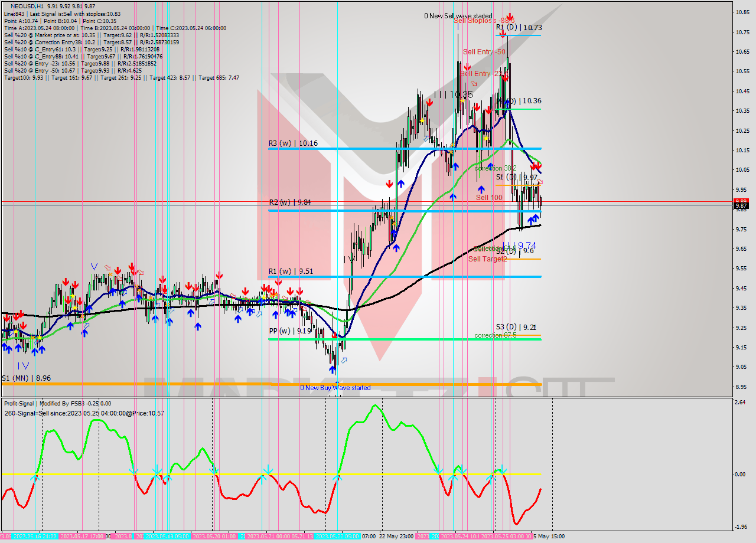This screenshot has width=756, height=543.
Task: Click the current price tag 9.87
Action: click(741, 205)
